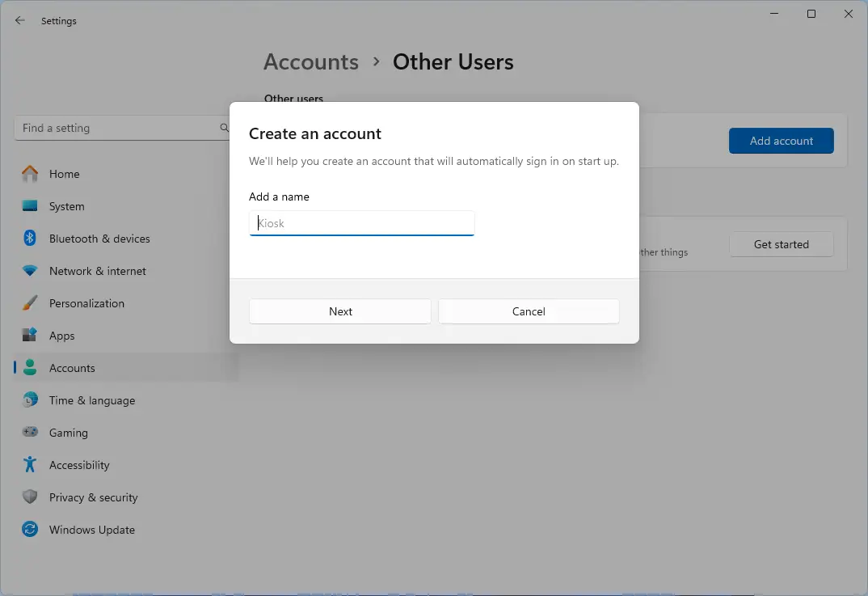Screen dimensions: 868x596
Task: Click the Home house icon
Action: (30, 174)
